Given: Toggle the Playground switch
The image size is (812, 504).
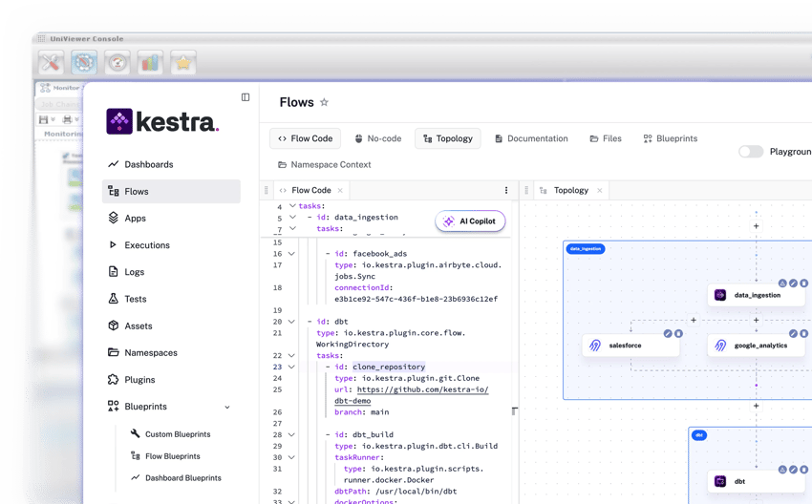Looking at the screenshot, I should pos(751,152).
